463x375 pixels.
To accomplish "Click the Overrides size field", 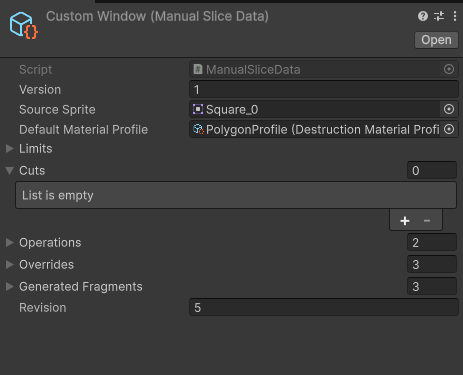I will (432, 264).
